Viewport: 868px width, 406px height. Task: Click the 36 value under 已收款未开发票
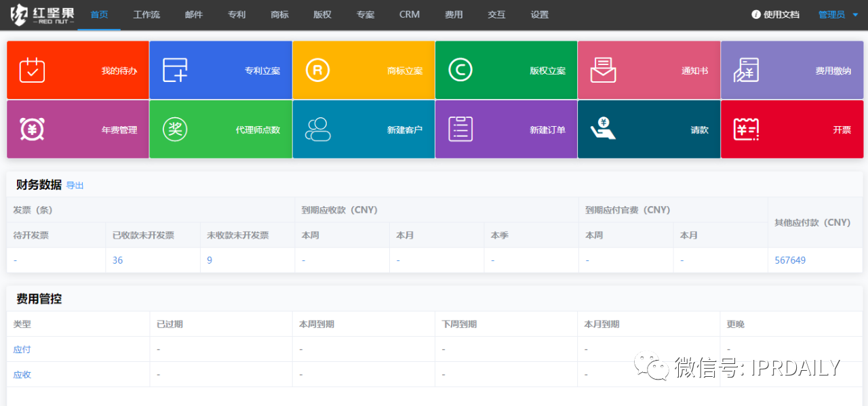(x=118, y=260)
